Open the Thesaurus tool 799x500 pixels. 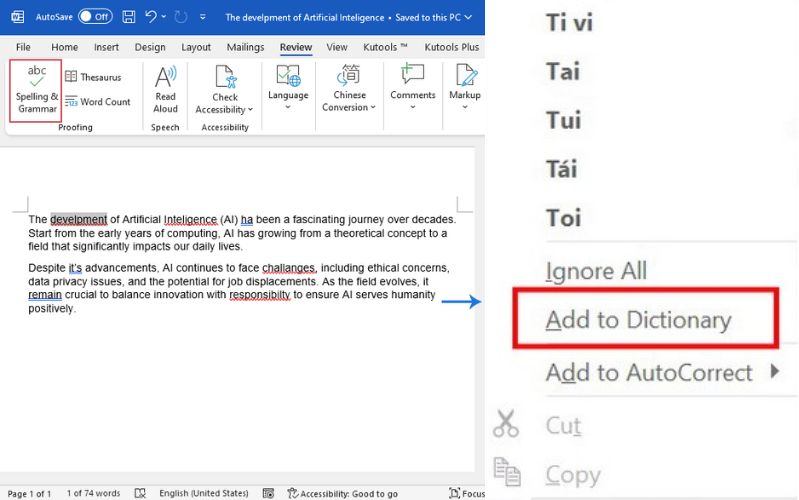coord(93,77)
